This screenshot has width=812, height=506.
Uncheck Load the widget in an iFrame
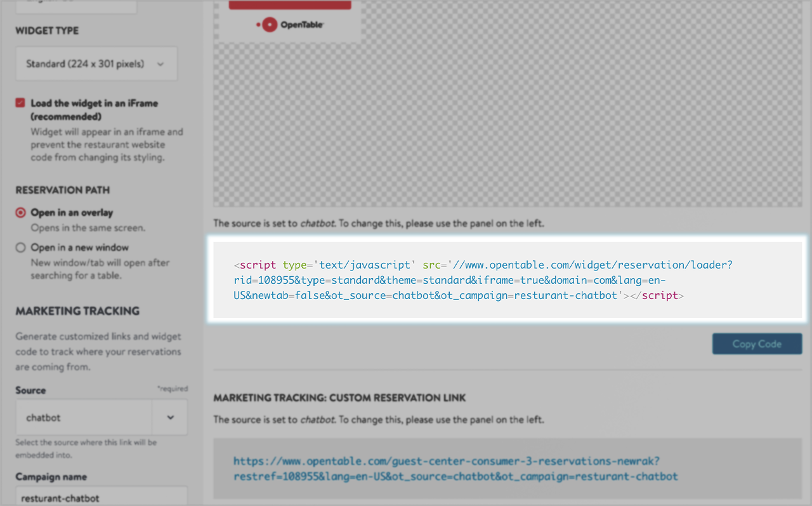21,103
